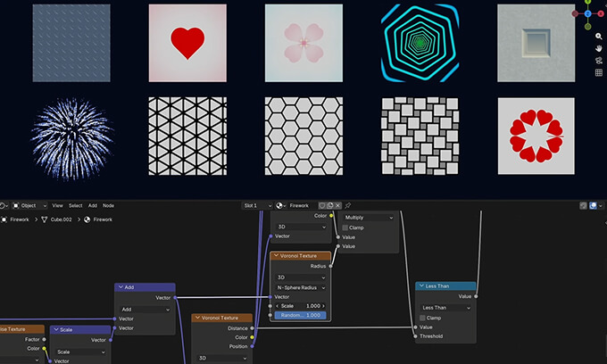Collapse the Less Than node header
Screen dimensions: 607x364
coord(421,286)
